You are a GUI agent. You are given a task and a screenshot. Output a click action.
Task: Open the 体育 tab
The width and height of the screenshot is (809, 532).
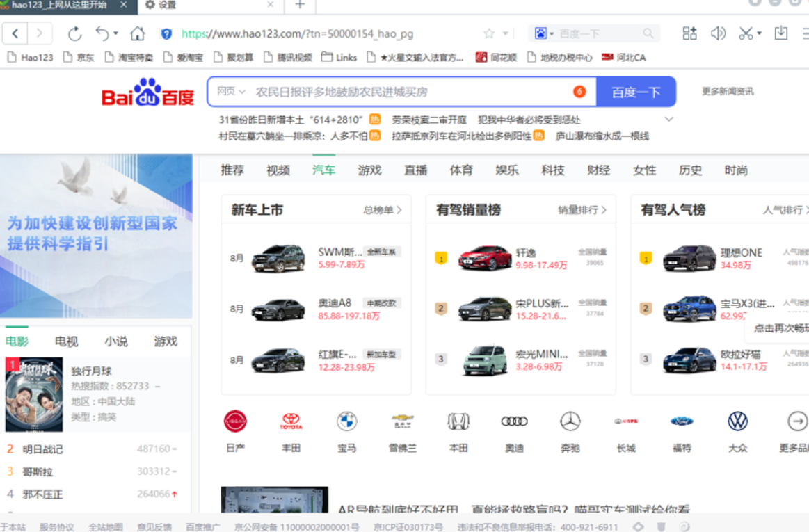click(x=461, y=170)
